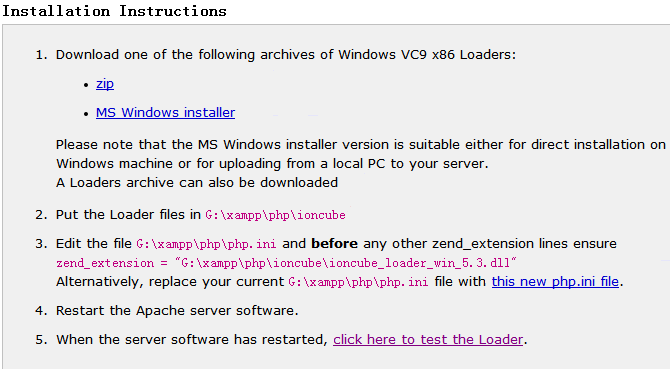The width and height of the screenshot is (671, 369).
Task: Download the MS Windows installer
Action: coord(165,113)
